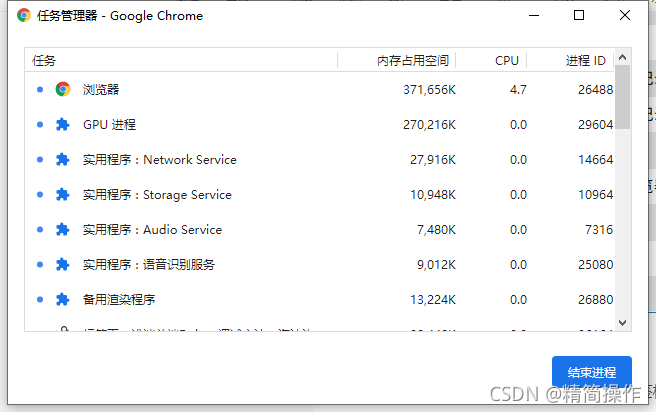Click the scrollbar up arrow
The height and width of the screenshot is (412, 656).
coord(623,57)
